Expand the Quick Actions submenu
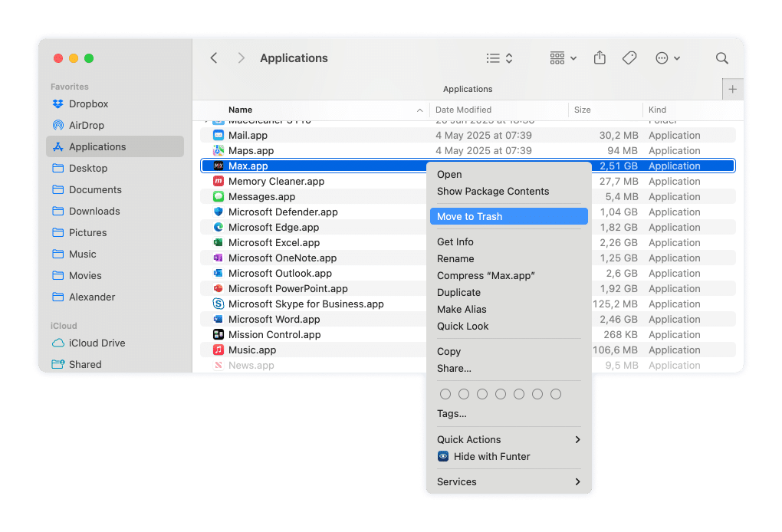The image size is (782, 532). point(509,440)
